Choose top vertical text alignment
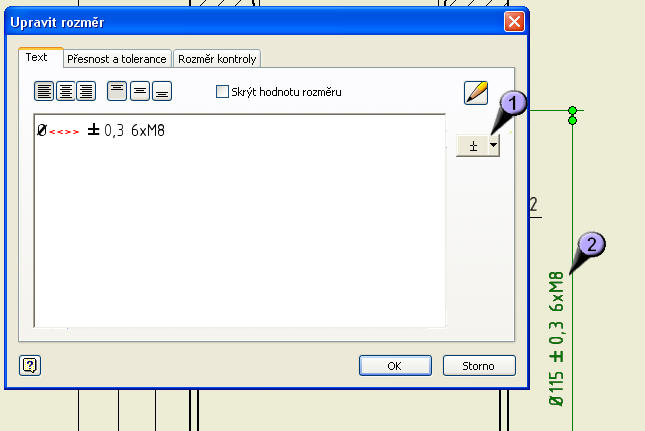This screenshot has width=645, height=431. click(x=117, y=91)
